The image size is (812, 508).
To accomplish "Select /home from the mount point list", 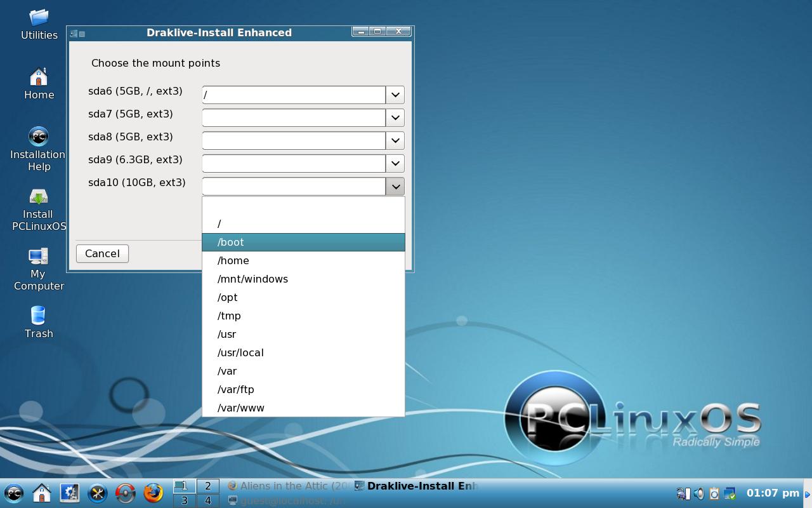I will 303,260.
